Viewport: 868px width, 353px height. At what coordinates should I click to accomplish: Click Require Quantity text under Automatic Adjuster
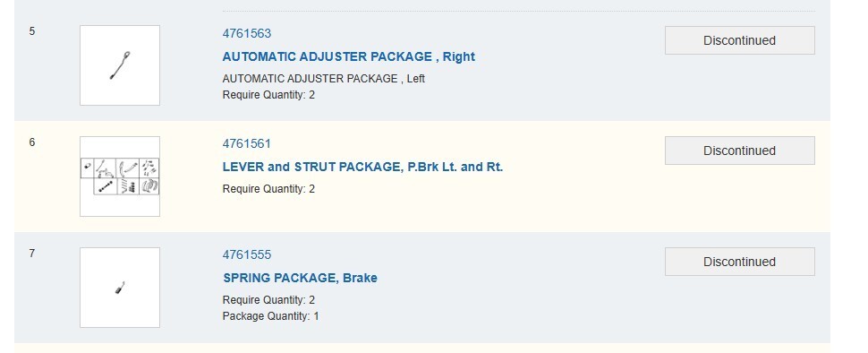(x=268, y=95)
